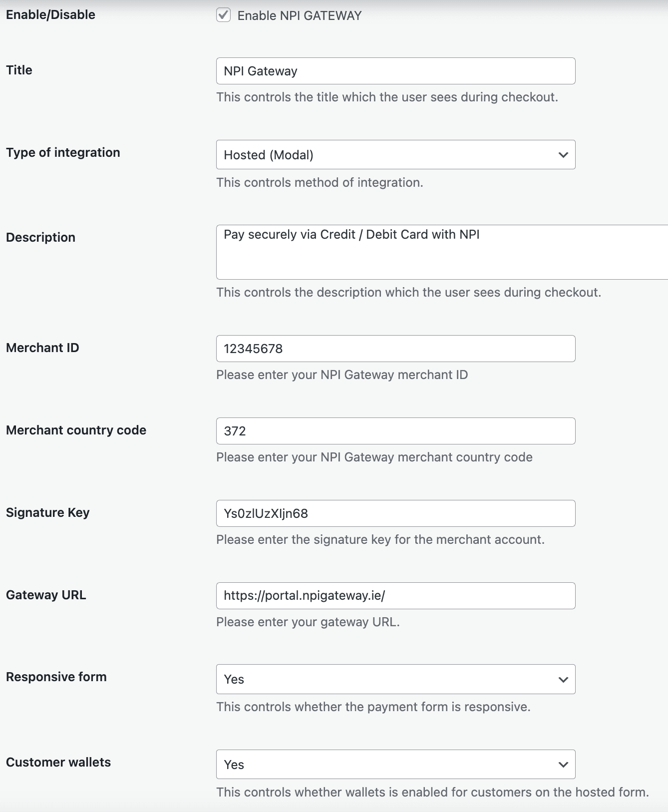
Task: Select the Signature Key input field
Action: tap(395, 513)
